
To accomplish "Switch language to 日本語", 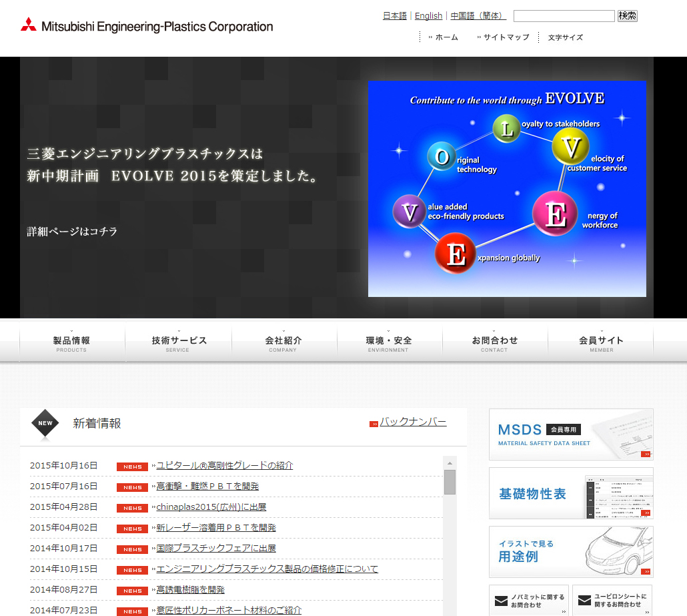I will (x=395, y=16).
